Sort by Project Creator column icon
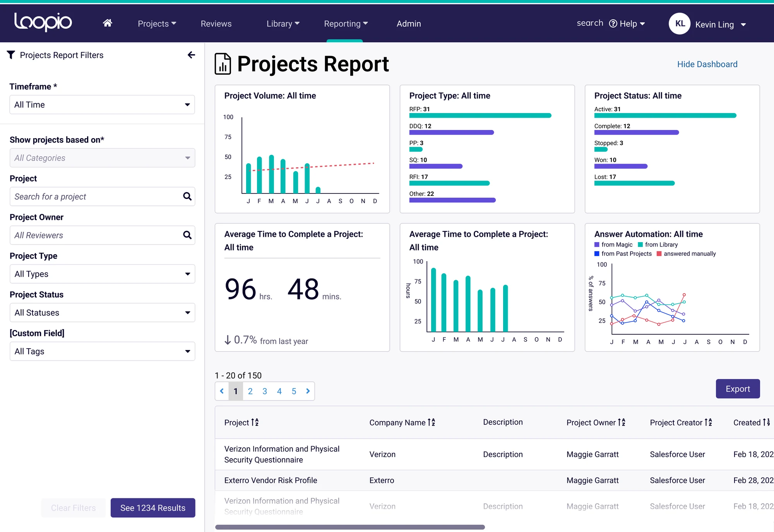 (x=708, y=423)
